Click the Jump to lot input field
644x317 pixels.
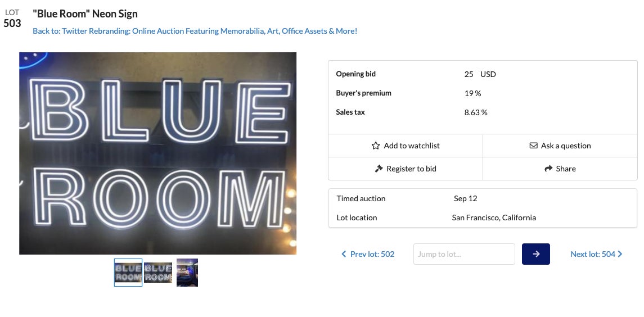click(x=464, y=254)
